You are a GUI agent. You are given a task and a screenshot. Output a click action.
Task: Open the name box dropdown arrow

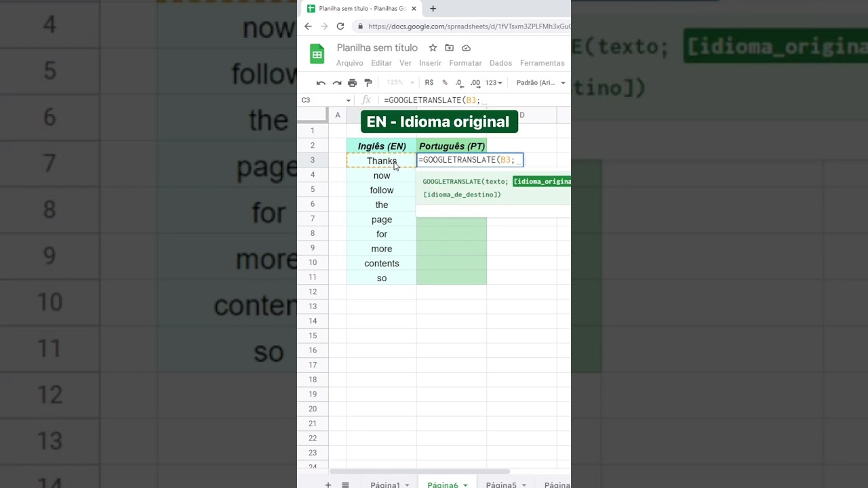coord(349,100)
